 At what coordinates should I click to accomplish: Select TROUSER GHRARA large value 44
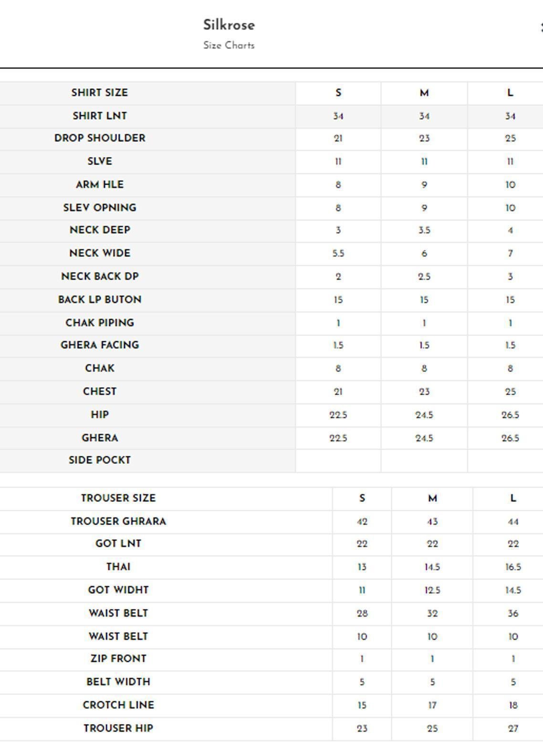[513, 522]
